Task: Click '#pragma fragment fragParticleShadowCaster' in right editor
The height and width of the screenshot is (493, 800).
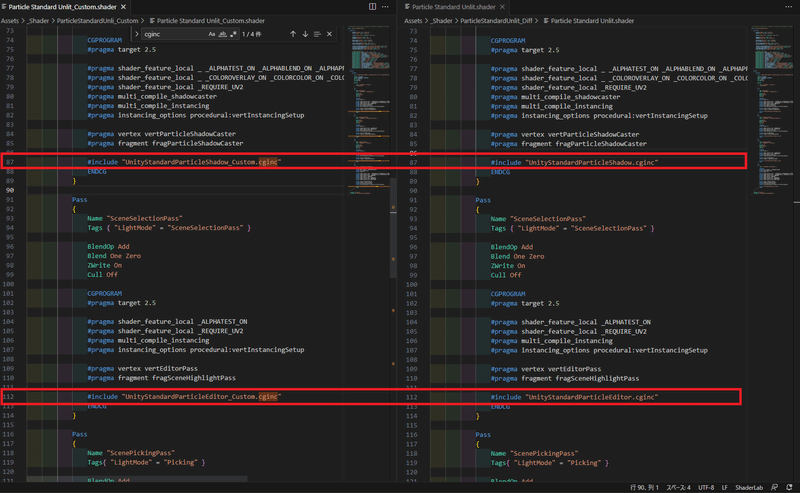Action: point(568,144)
